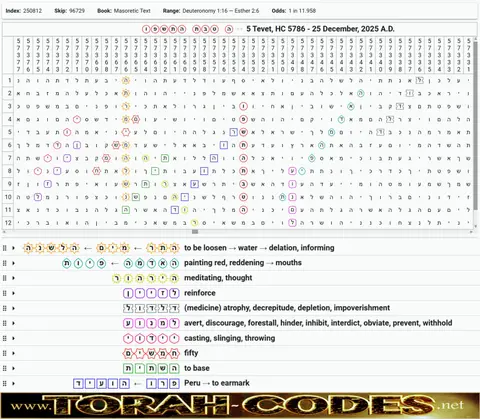Screen dimensions: 480x419
Task: Grab the drag handle beside 'painting red, reddening'
Action: (x=5, y=263)
